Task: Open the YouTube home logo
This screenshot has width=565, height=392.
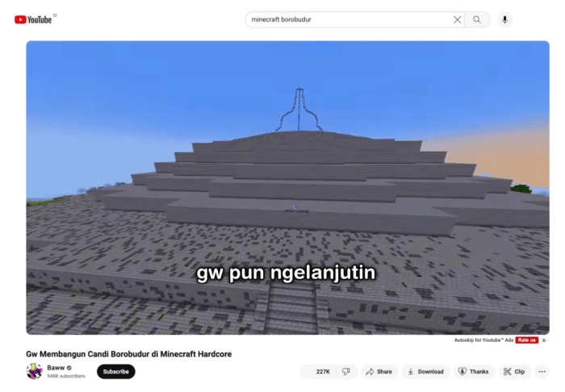Action: 33,19
